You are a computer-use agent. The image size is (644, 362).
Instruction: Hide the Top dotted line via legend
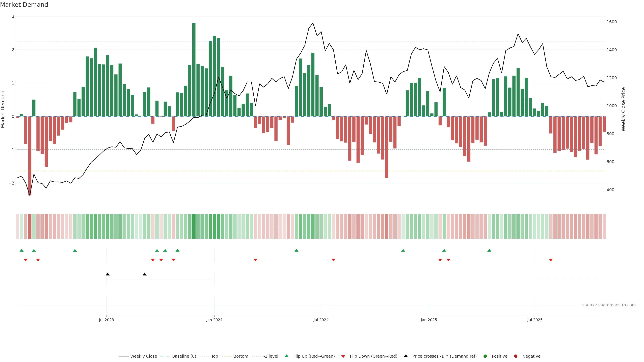pos(214,356)
